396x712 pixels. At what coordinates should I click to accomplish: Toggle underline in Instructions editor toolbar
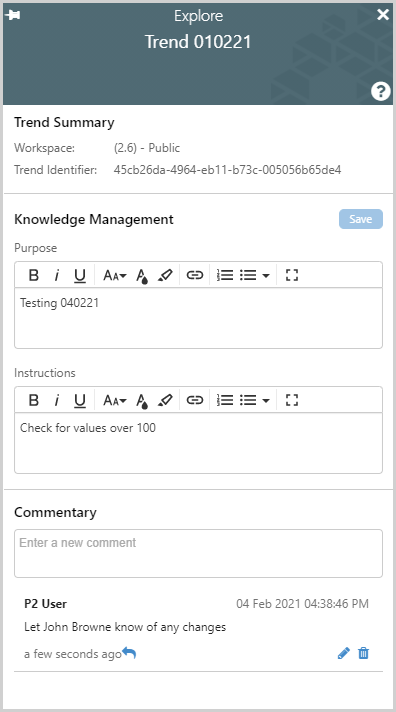pos(80,400)
